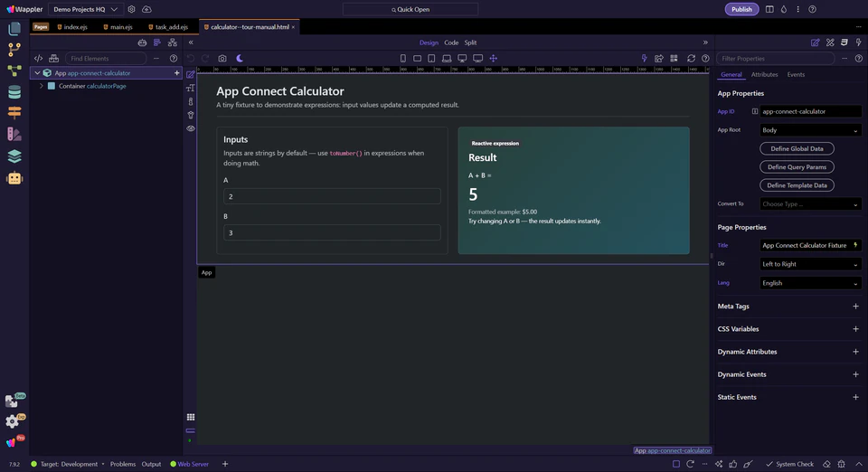
Task: Switch to the Split view tab
Action: tap(470, 42)
